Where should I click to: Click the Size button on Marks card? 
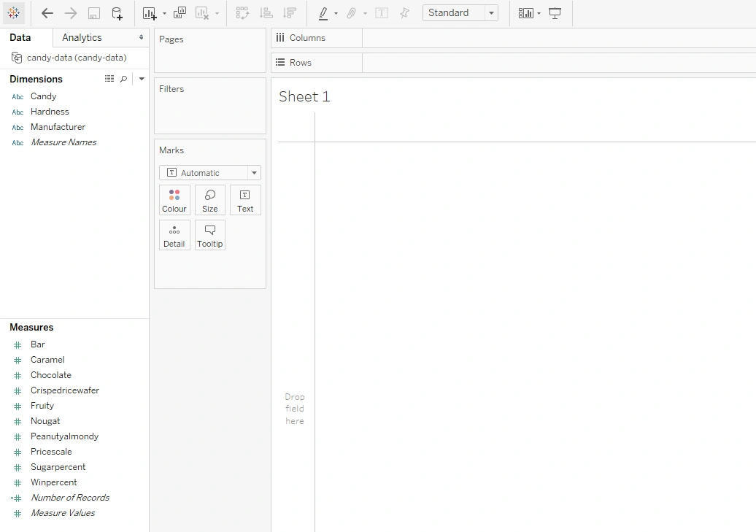210,200
